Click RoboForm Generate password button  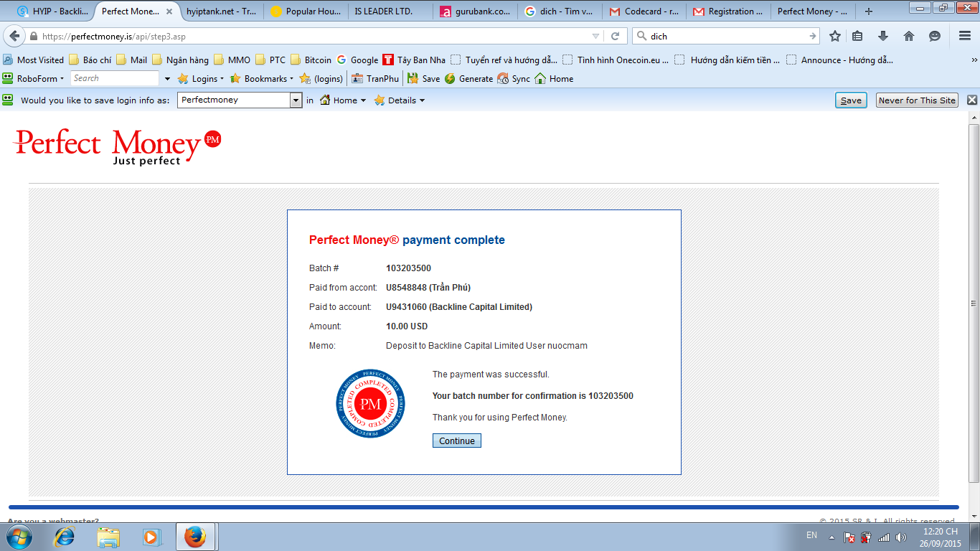pyautogui.click(x=468, y=78)
